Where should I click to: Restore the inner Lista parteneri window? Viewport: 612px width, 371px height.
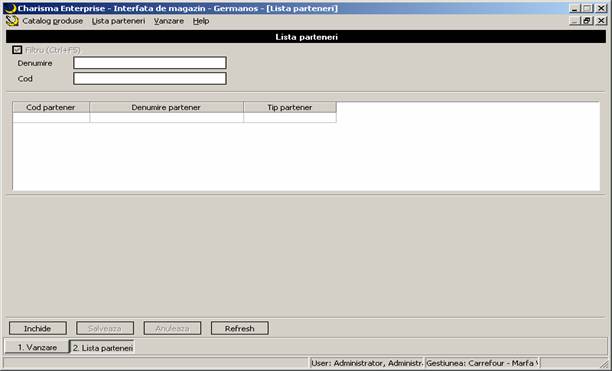tap(587, 21)
